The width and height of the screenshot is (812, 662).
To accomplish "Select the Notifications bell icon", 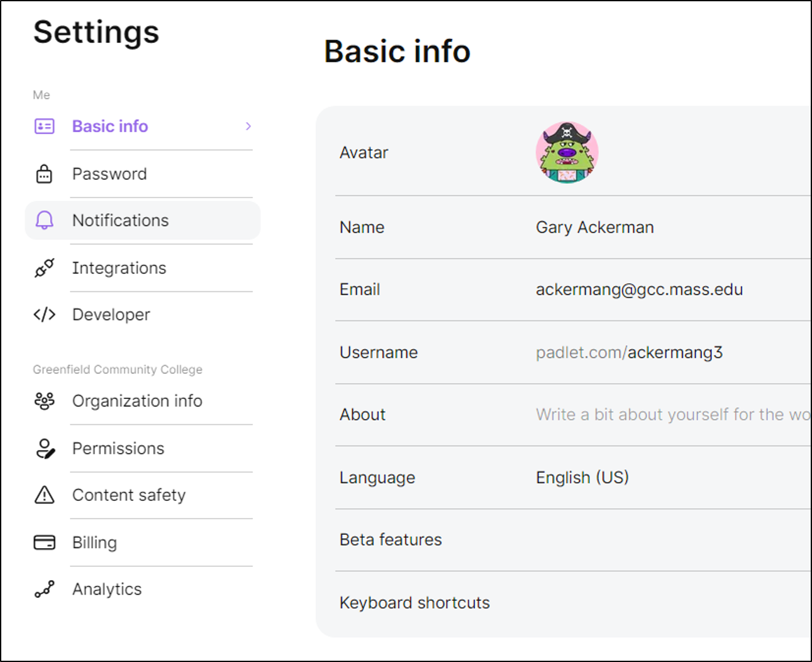I will (x=43, y=220).
